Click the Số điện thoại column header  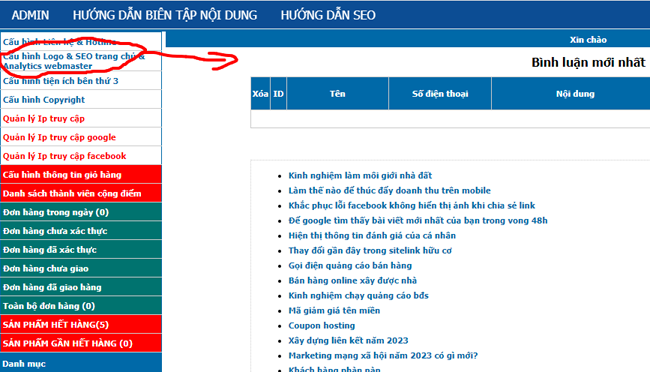[440, 94]
